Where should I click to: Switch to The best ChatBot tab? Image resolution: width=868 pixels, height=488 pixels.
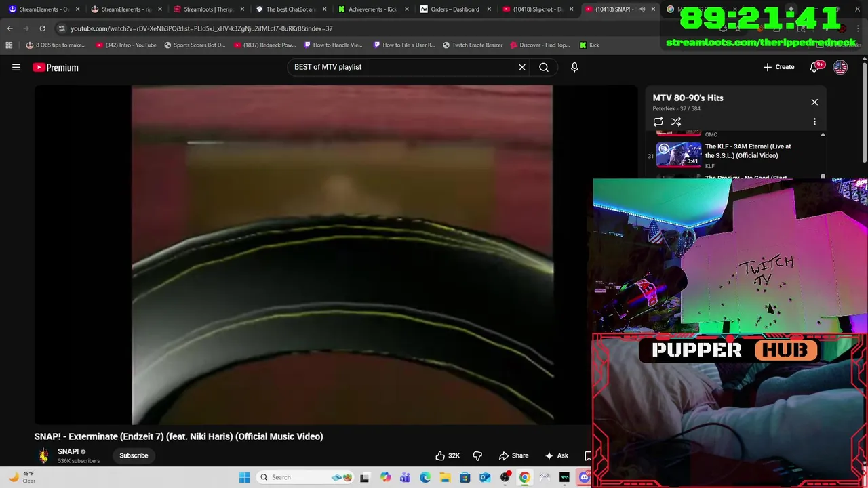290,9
